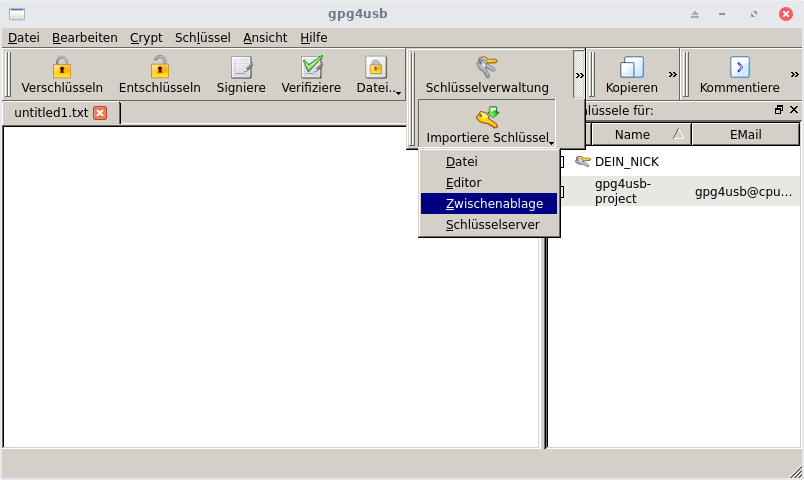804x480 pixels.
Task: Open the Ansicht menu
Action: (x=265, y=38)
